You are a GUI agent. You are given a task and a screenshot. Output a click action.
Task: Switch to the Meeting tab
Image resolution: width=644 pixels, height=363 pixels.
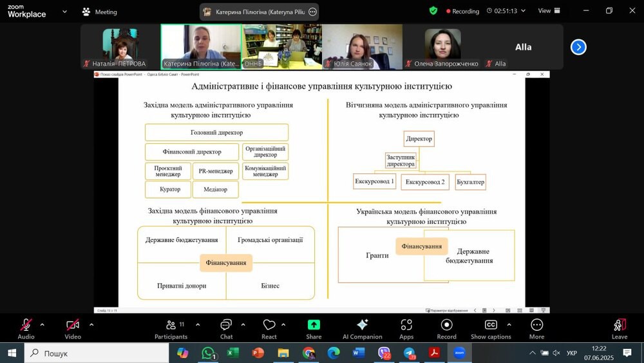[100, 12]
